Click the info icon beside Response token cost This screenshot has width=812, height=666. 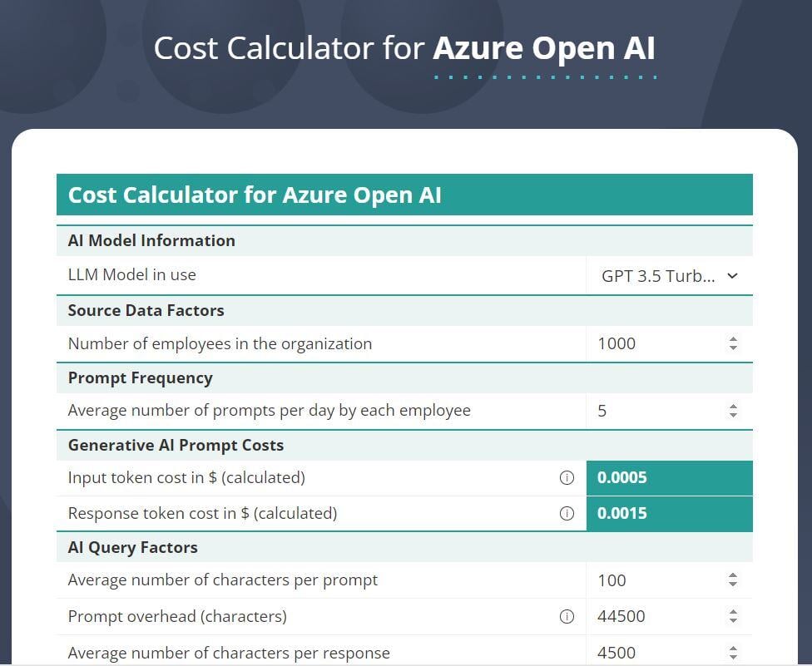coord(567,513)
